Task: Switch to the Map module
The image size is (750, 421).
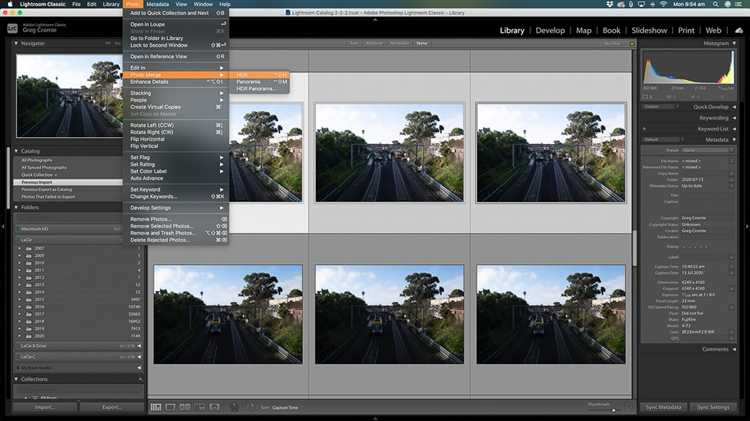Action: pos(584,30)
